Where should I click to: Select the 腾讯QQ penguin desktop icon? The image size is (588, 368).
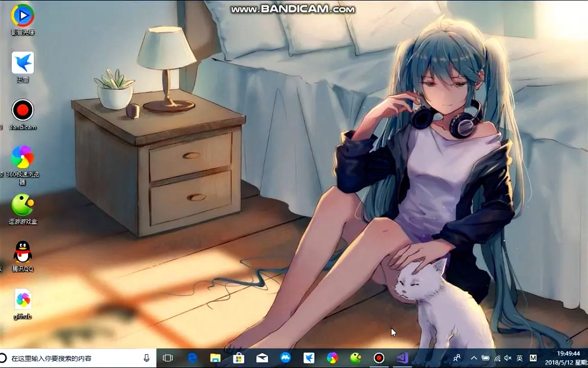pos(22,257)
